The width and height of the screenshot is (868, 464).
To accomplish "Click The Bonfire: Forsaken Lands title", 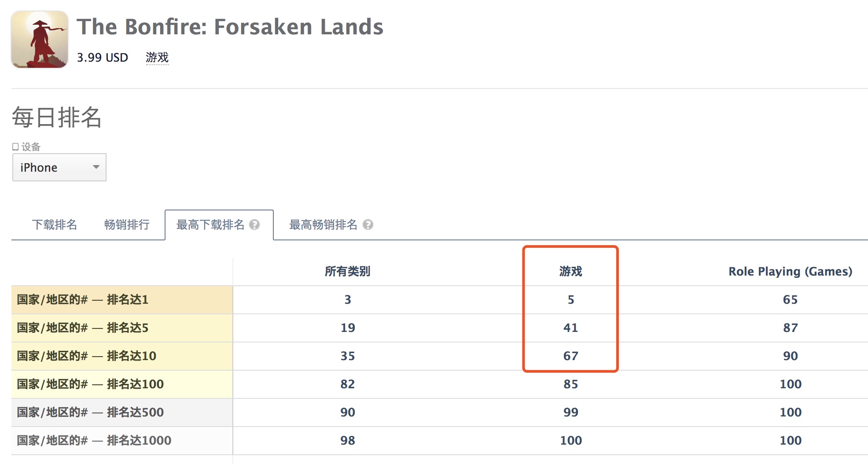I will coord(230,27).
